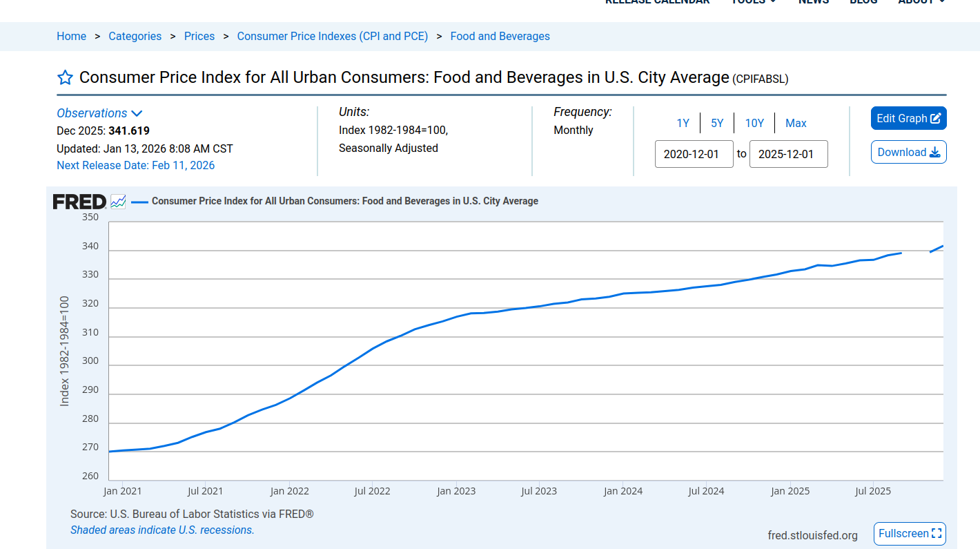Screen dimensions: 980x549
Task: Open Food and Beverages breadcrumb link
Action: (x=500, y=37)
